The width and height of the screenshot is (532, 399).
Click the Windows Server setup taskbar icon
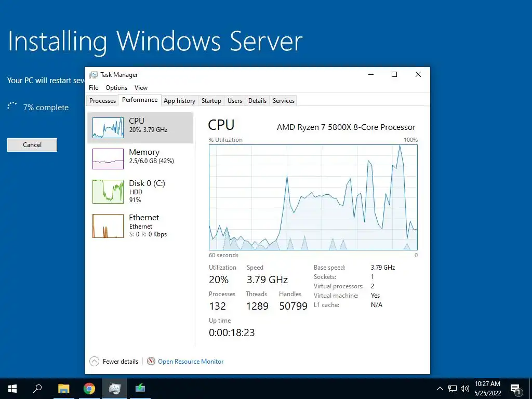[x=140, y=388]
